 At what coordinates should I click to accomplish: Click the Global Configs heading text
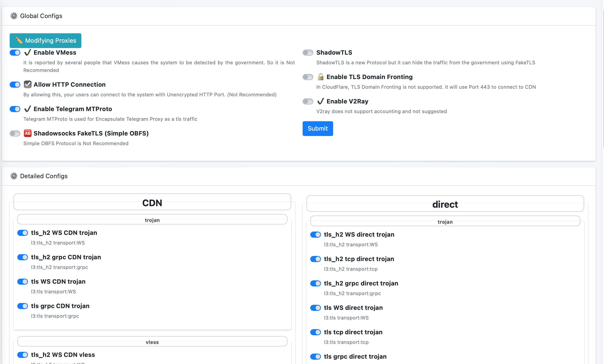41,16
